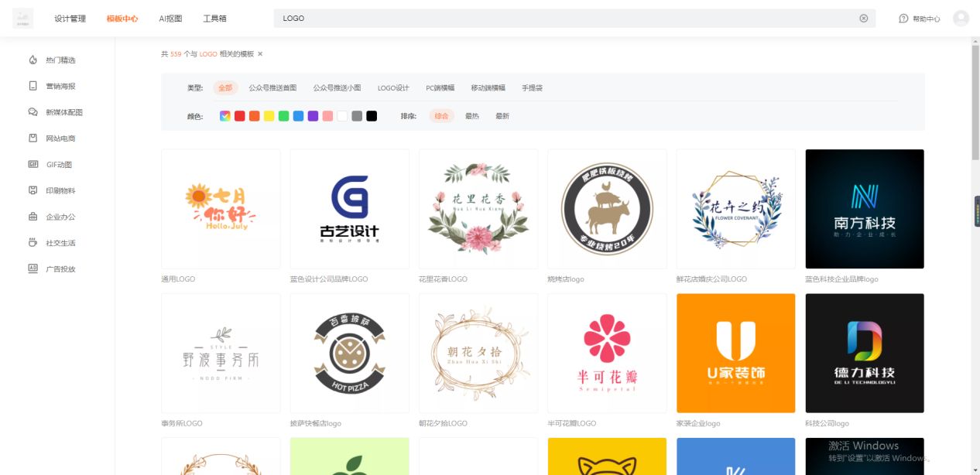Switch sorting to 最热
This screenshot has width=980, height=475.
pyautogui.click(x=472, y=115)
